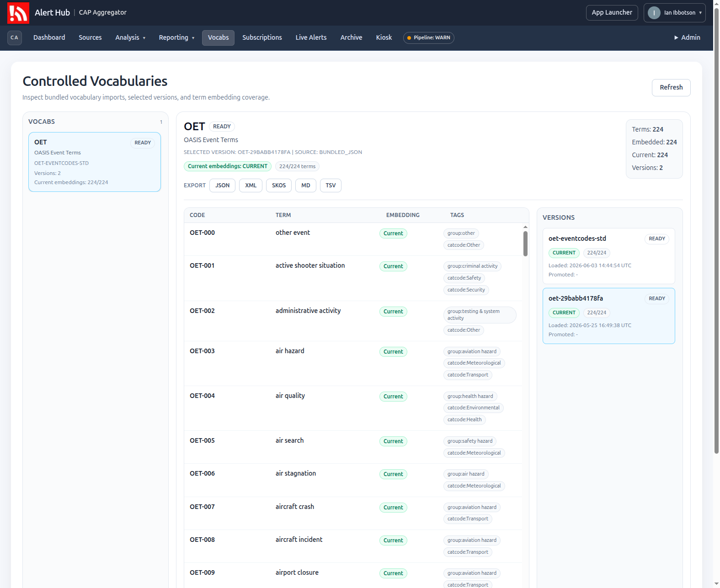Open the App Launcher
720x588 pixels.
click(612, 12)
